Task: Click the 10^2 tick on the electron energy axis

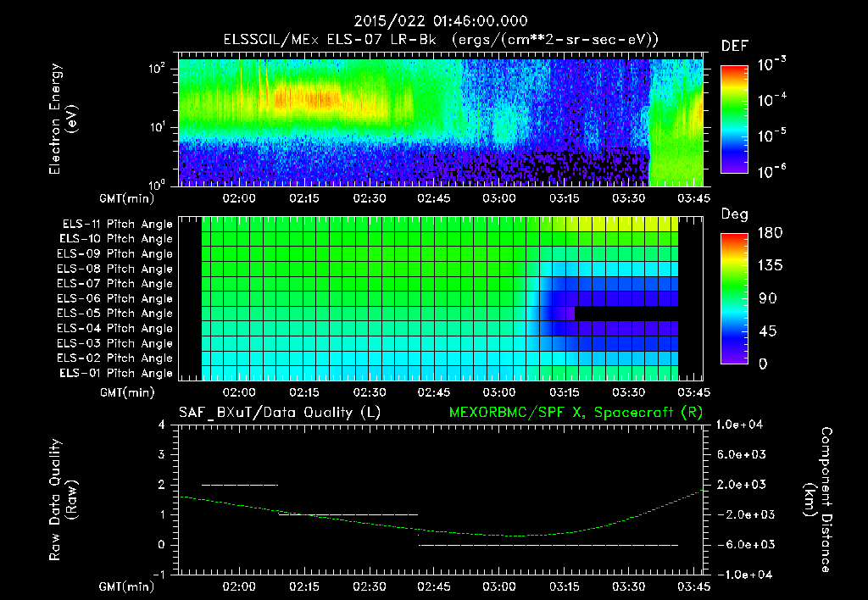Action: [x=157, y=69]
